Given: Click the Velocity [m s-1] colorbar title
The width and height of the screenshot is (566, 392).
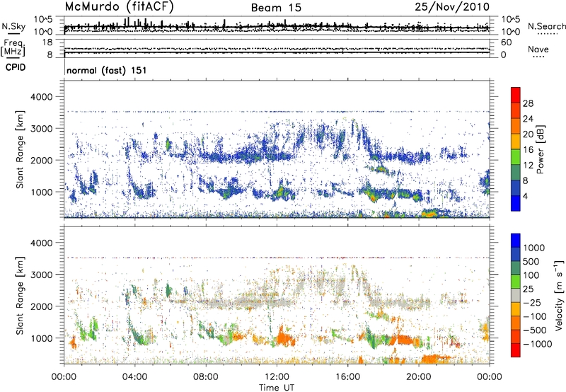Looking at the screenshot, I should pyautogui.click(x=559, y=295).
